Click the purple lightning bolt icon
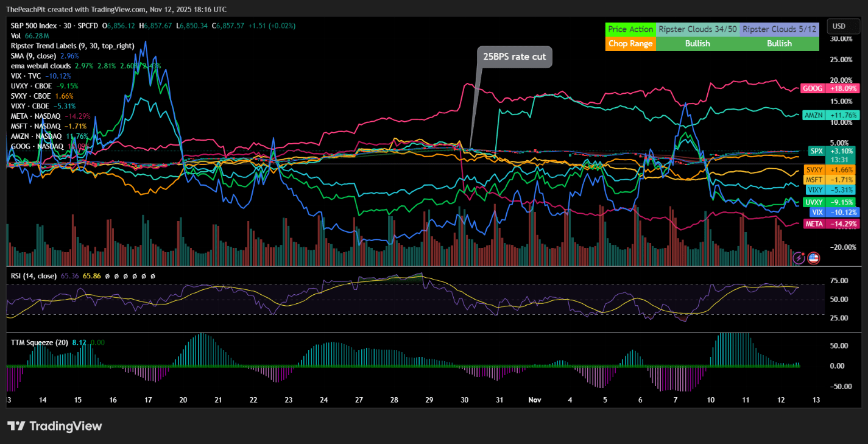The height and width of the screenshot is (444, 868). click(799, 258)
